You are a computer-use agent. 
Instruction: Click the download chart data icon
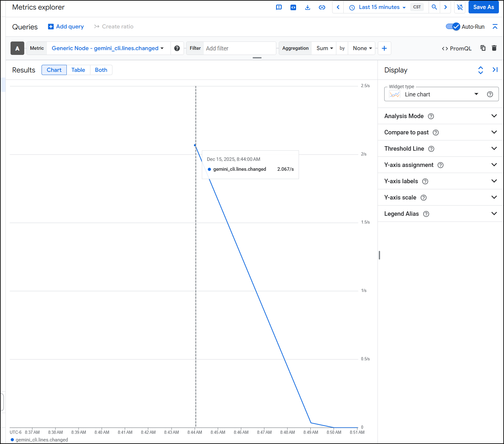coord(308,7)
